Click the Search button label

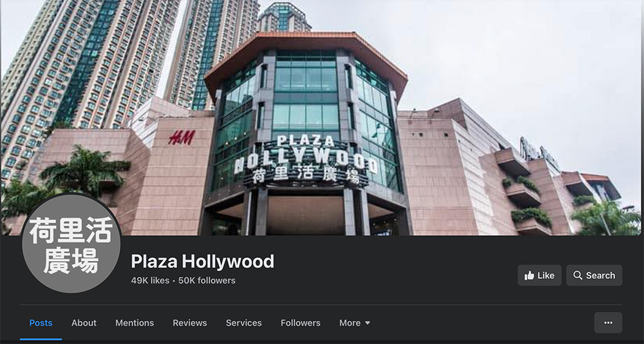pos(600,275)
